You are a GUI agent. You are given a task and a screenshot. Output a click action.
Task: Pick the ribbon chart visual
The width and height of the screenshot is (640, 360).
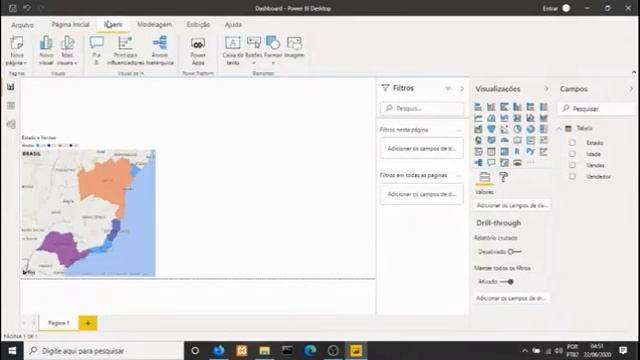click(543, 118)
